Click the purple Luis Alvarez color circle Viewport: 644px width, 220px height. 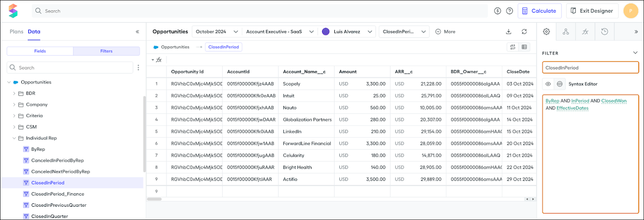(326, 31)
